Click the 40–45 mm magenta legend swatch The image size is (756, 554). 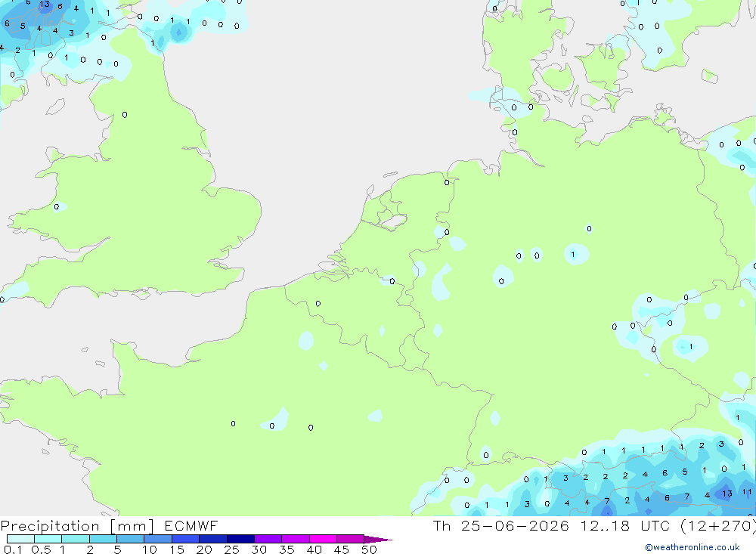click(x=323, y=539)
